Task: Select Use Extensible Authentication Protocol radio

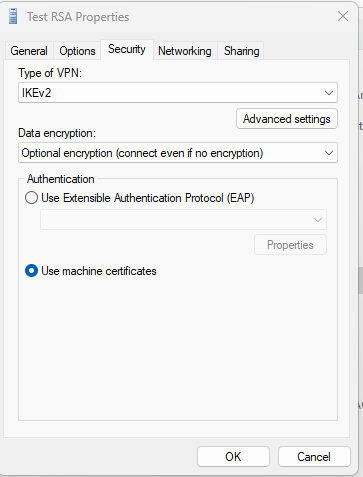Action: [x=31, y=198]
